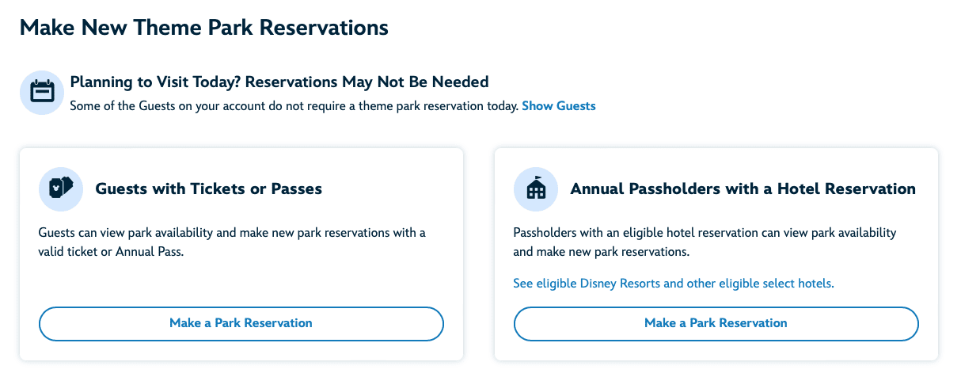
Task: Click the 'valid ticket or Annual Pass.' line
Action: click(111, 252)
